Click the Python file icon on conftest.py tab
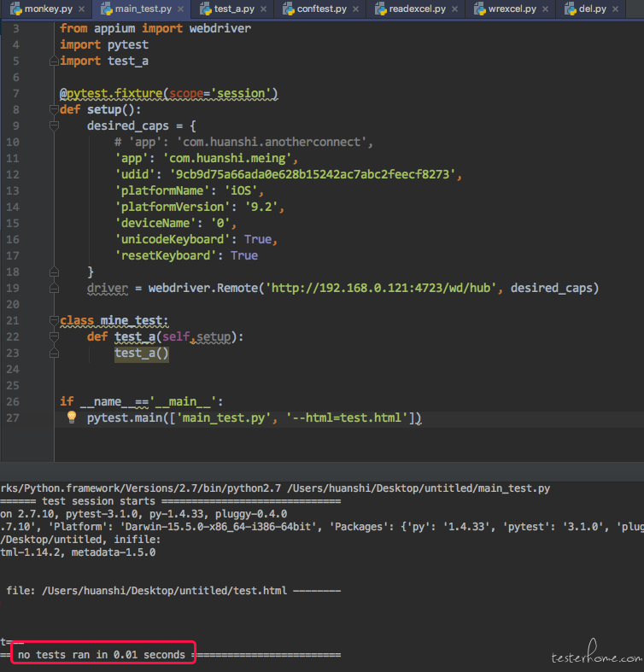The image size is (644, 672). coord(289,9)
